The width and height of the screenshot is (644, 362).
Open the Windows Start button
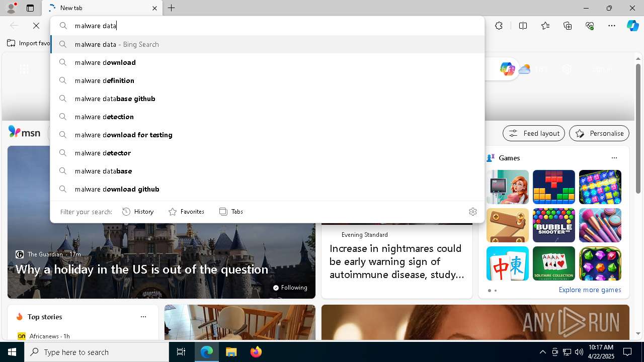point(12,352)
